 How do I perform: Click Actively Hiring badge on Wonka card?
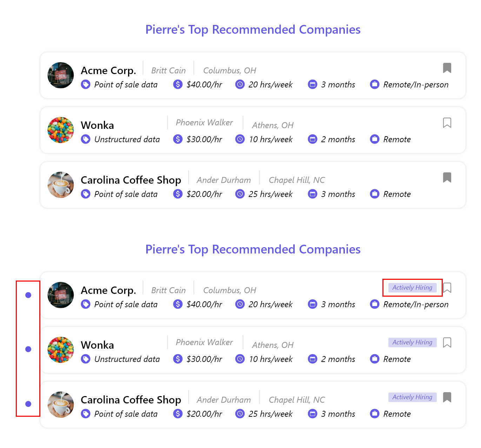pos(412,342)
